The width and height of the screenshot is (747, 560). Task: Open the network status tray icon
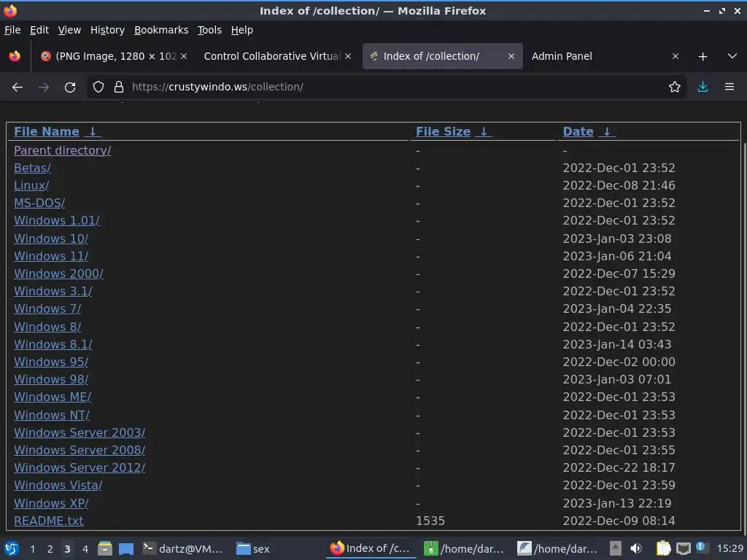[x=683, y=548]
